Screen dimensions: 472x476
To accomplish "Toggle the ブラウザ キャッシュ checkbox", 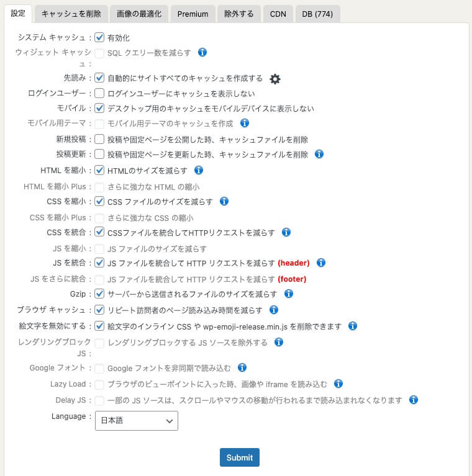I will click(99, 310).
